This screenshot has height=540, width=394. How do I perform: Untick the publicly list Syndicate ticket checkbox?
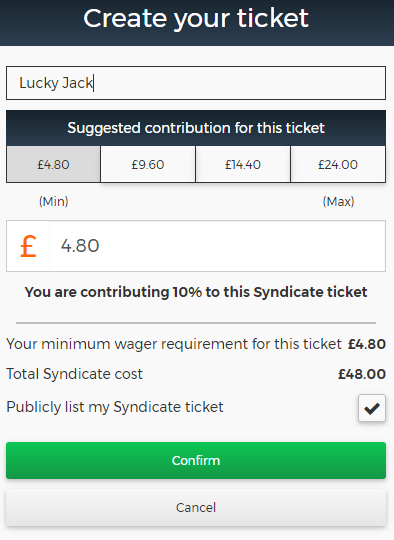pos(372,408)
